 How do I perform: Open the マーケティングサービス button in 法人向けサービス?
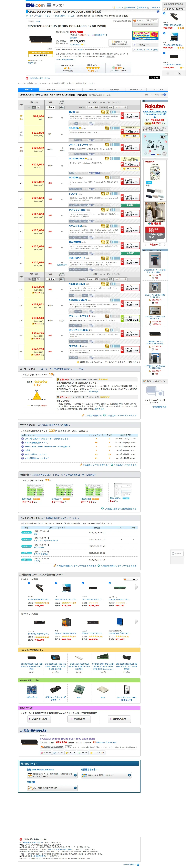[52, 775]
